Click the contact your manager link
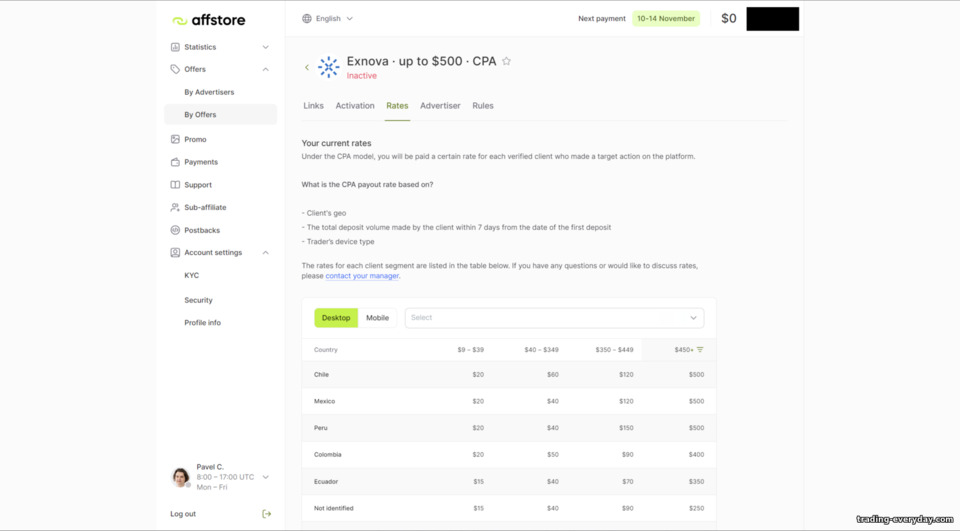Viewport: 960px width, 531px height. (x=362, y=276)
